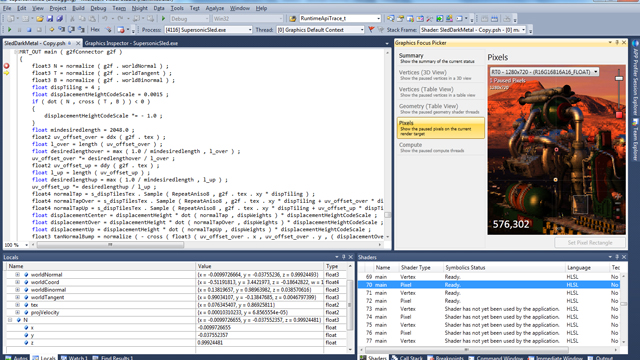Click the Step Into icon
Viewport: 640px width, 360px height.
click(x=61, y=30)
